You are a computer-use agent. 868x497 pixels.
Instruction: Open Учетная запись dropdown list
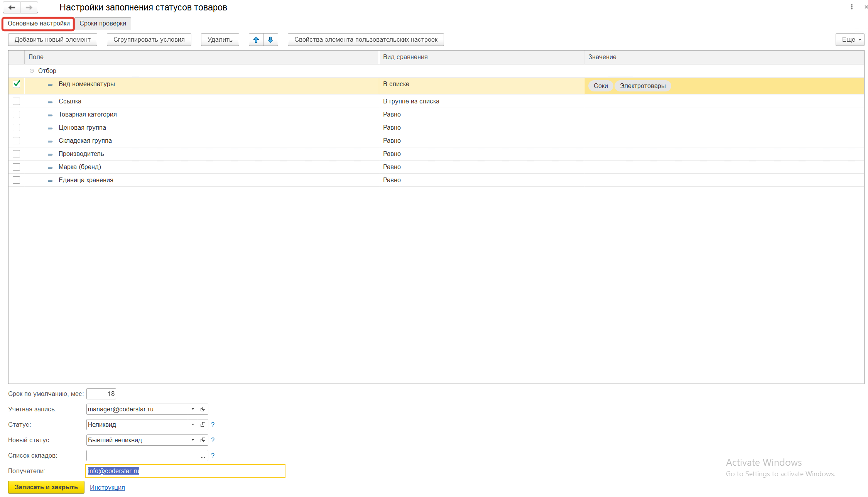(193, 409)
